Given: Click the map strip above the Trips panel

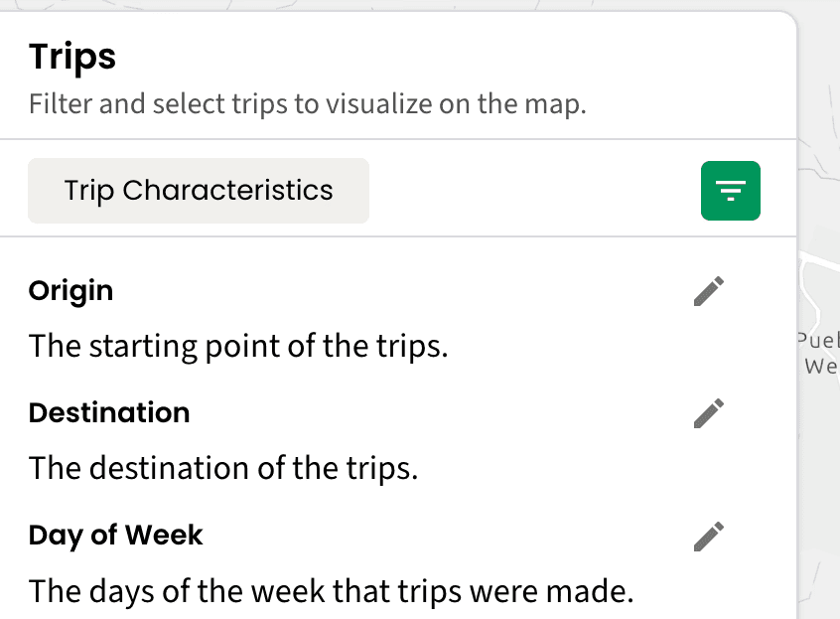Looking at the screenshot, I should [x=397, y=5].
